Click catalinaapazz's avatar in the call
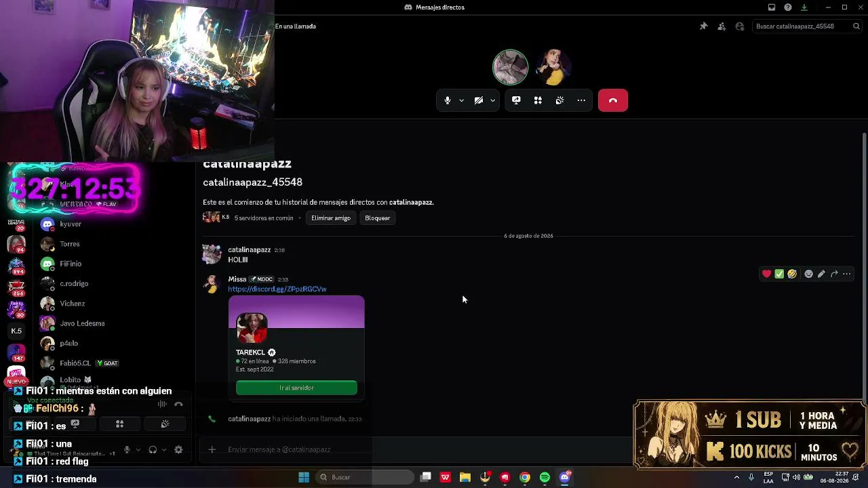The height and width of the screenshot is (488, 868). coord(510,66)
